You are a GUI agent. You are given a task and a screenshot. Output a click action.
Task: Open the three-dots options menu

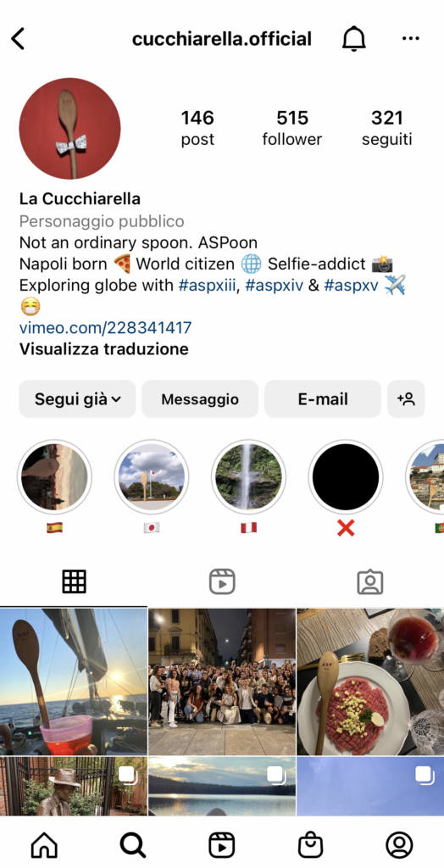[x=410, y=38]
